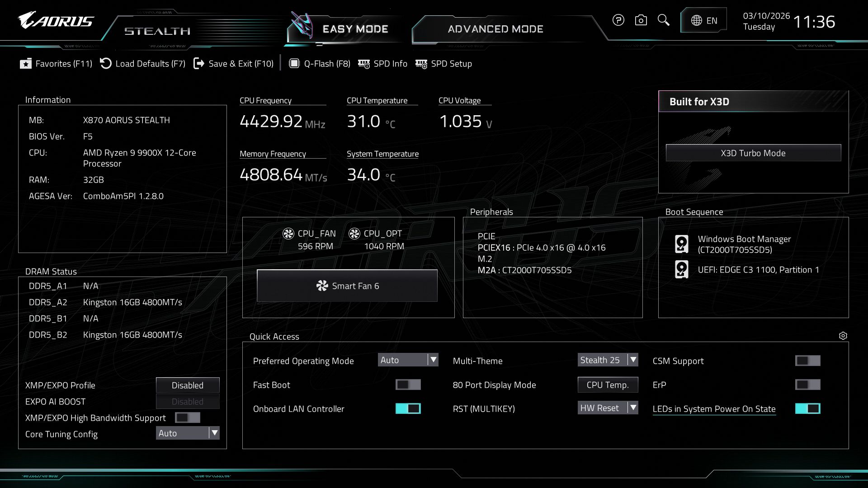Image resolution: width=868 pixels, height=488 pixels.
Task: Open the help icon in the top bar
Action: 618,20
